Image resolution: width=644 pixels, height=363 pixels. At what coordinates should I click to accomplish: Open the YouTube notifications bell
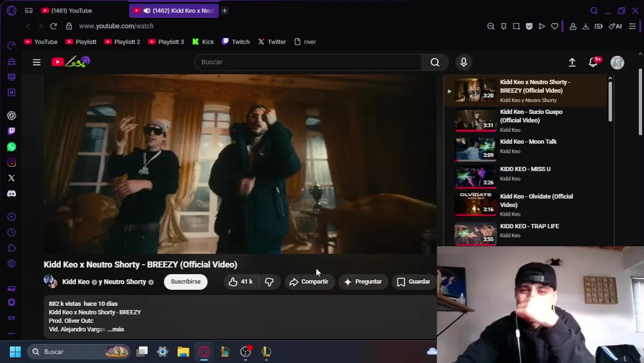point(594,62)
